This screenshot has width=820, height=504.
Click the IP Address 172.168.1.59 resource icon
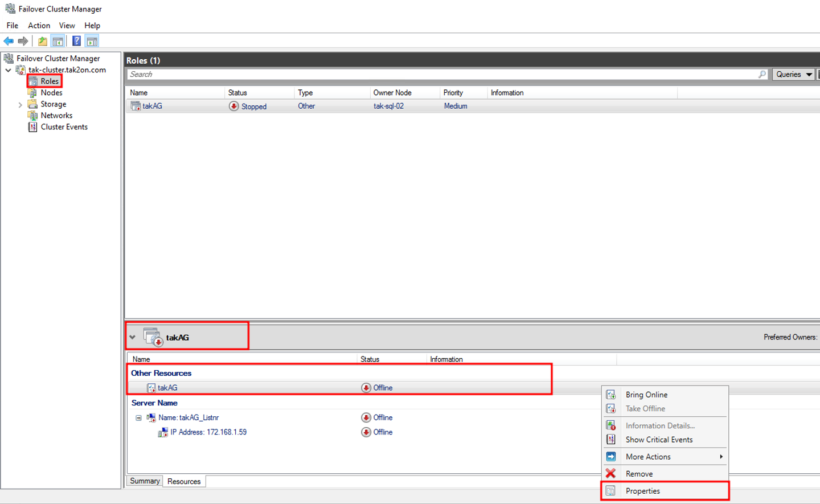click(x=163, y=432)
